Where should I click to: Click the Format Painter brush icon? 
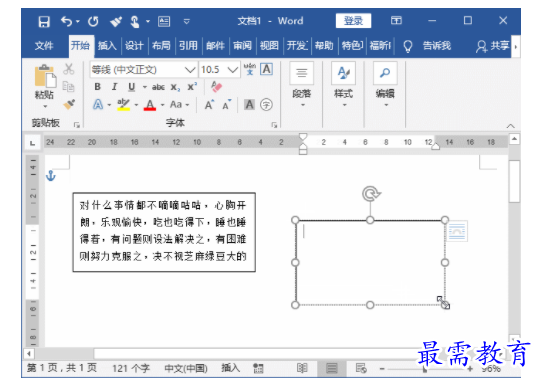[69, 104]
